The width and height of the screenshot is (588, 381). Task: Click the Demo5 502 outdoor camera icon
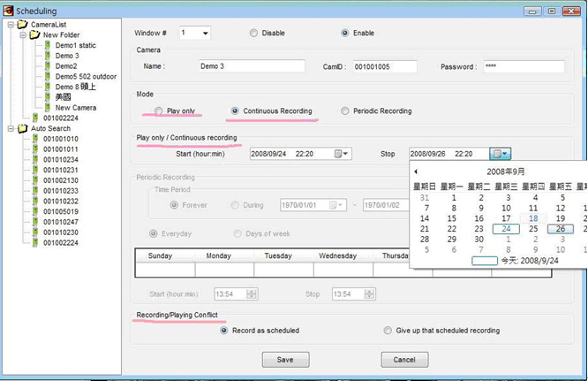tap(48, 77)
